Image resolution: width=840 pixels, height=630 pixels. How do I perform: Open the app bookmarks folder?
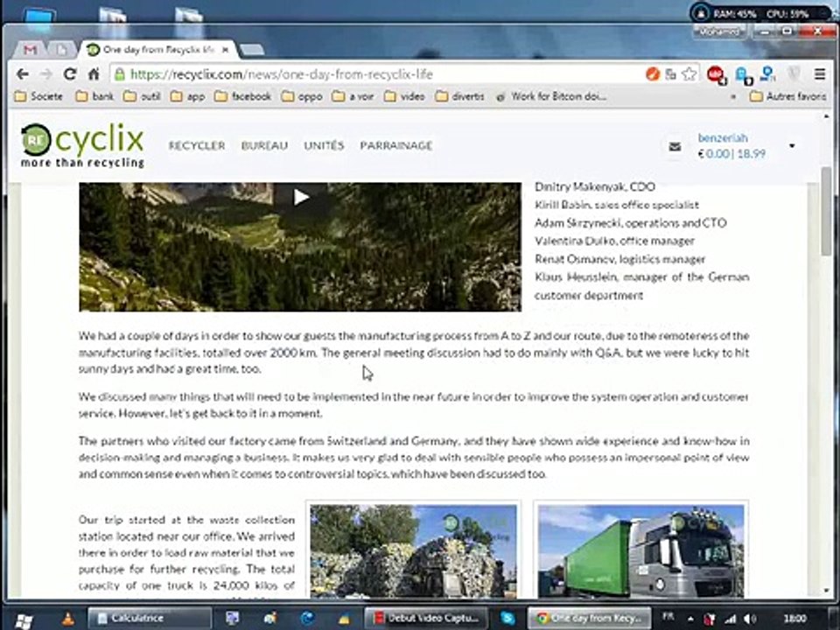187,96
